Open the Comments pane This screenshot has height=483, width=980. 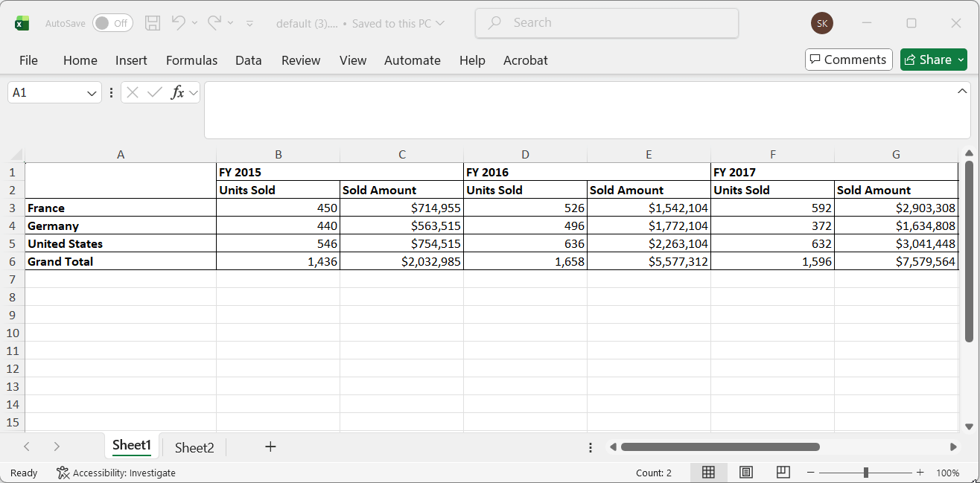pyautogui.click(x=848, y=60)
